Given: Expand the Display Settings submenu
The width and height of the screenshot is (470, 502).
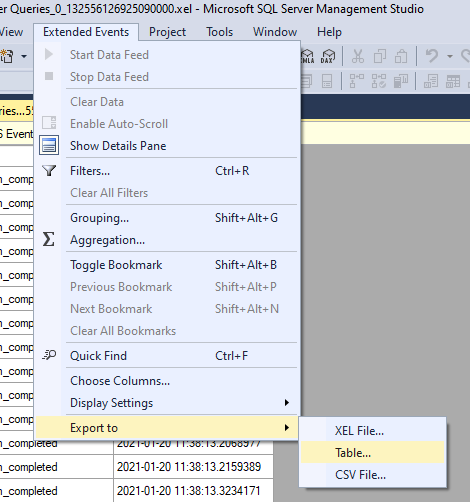Looking at the screenshot, I should pyautogui.click(x=167, y=403).
